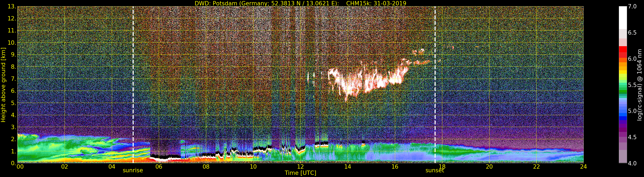Click the 13 tick on the height axis

pyautogui.click(x=12, y=6)
